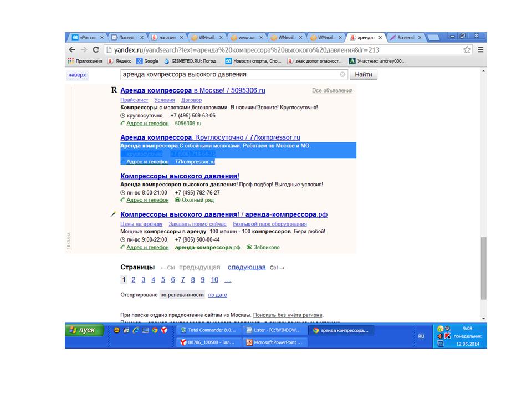Bookmark this page with the star icon

point(467,50)
